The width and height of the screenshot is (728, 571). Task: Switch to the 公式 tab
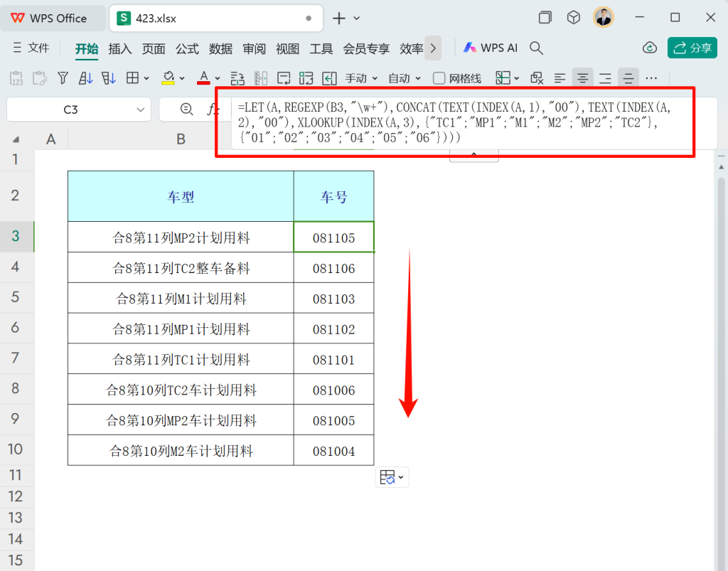point(187,48)
